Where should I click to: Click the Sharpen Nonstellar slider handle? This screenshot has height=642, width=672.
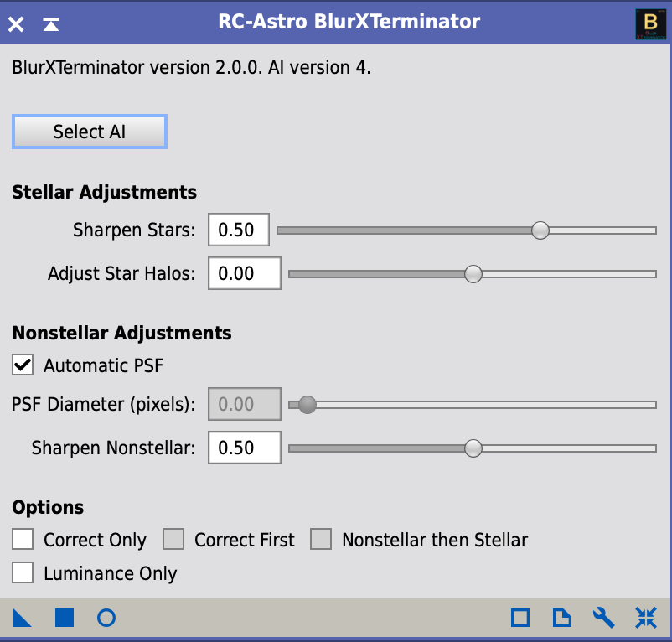[x=473, y=448]
